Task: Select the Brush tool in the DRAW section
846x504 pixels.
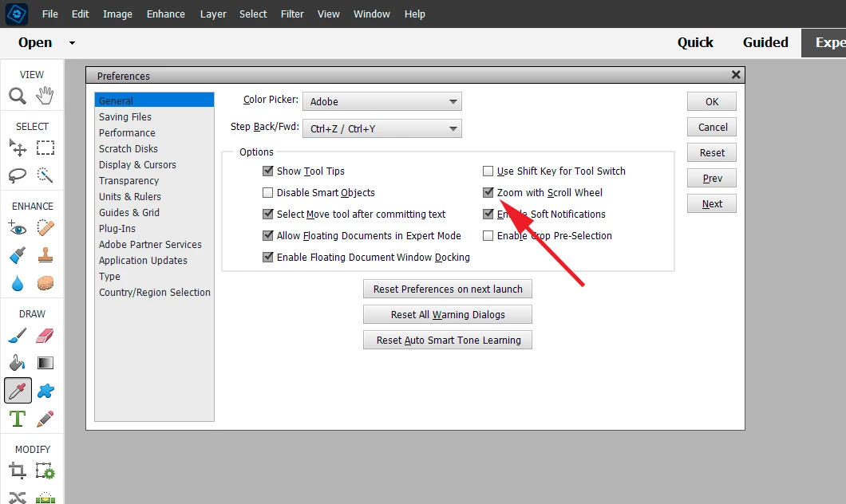Action: 18,336
